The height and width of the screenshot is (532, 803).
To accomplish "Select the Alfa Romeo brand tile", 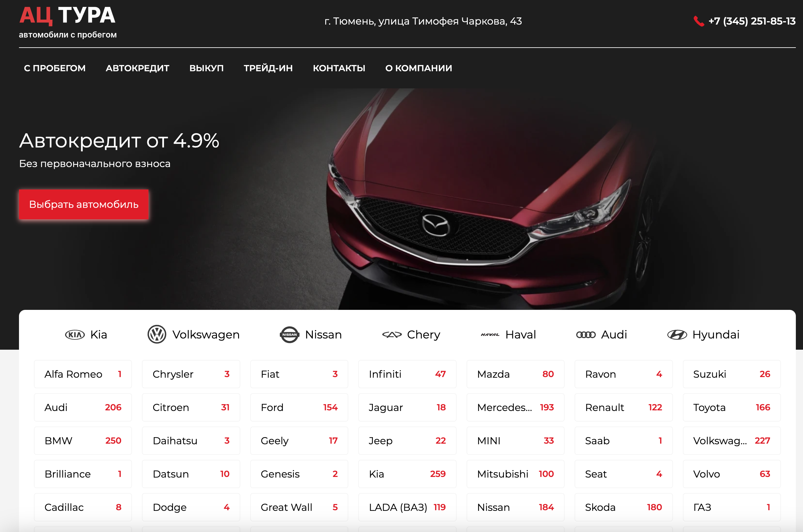I will [x=83, y=374].
